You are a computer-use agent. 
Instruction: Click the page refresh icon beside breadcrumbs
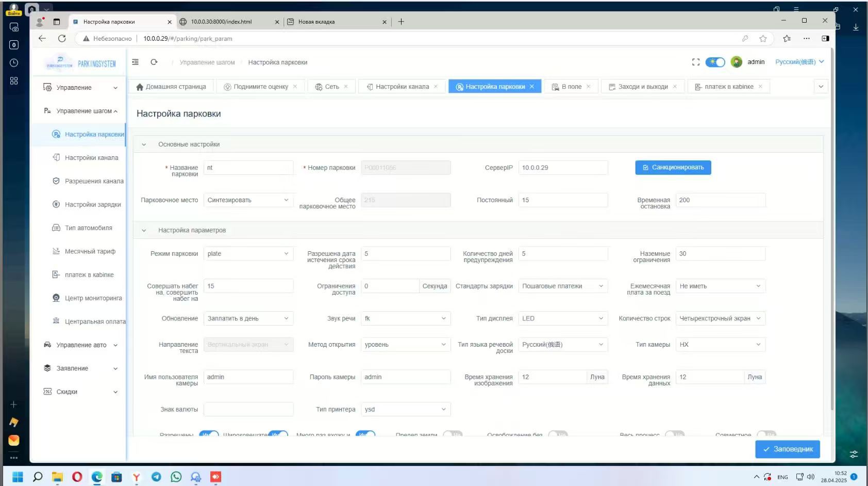tap(154, 62)
